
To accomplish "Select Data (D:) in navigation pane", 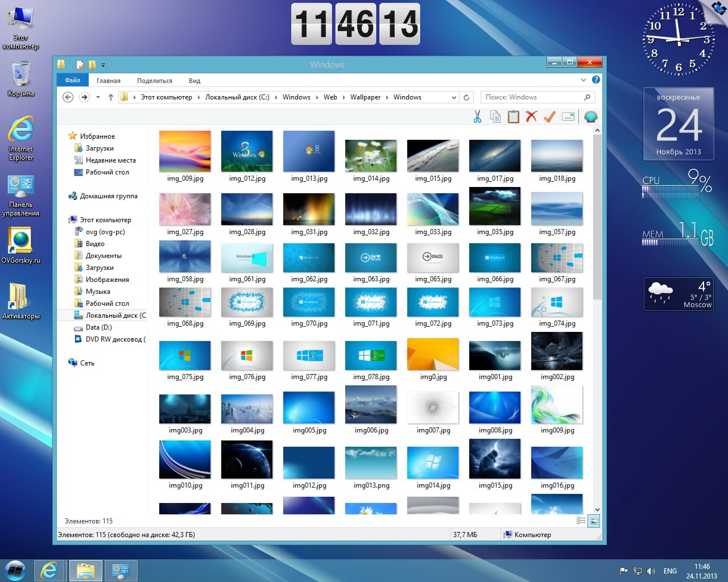I will coord(98,327).
